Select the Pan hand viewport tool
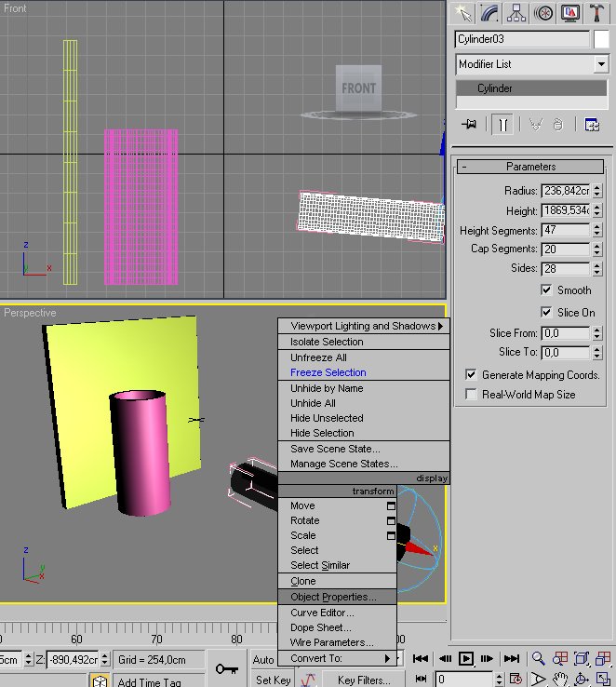 560,680
